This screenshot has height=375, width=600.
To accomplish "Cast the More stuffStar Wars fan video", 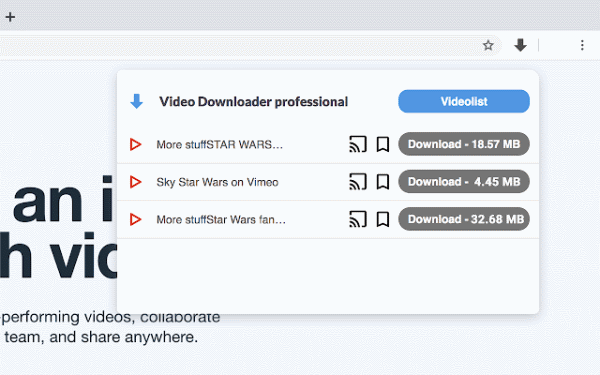I will [358, 219].
